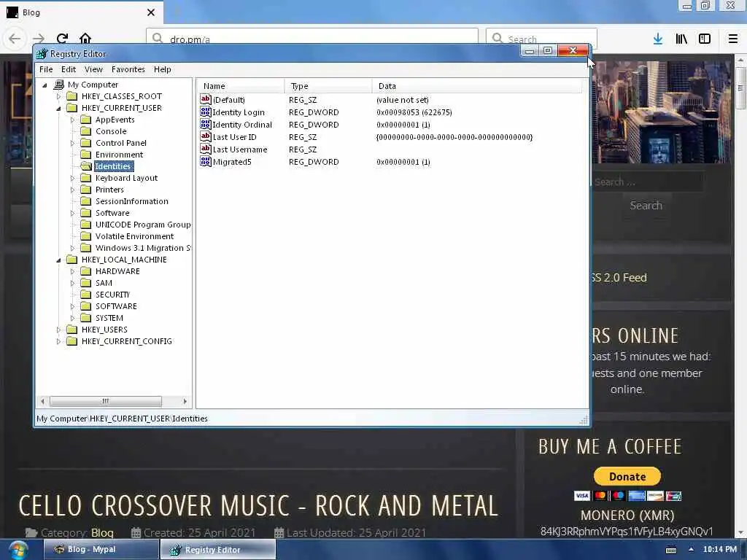Image resolution: width=747 pixels, height=560 pixels.
Task: Select the SECURITY key
Action: 113,295
